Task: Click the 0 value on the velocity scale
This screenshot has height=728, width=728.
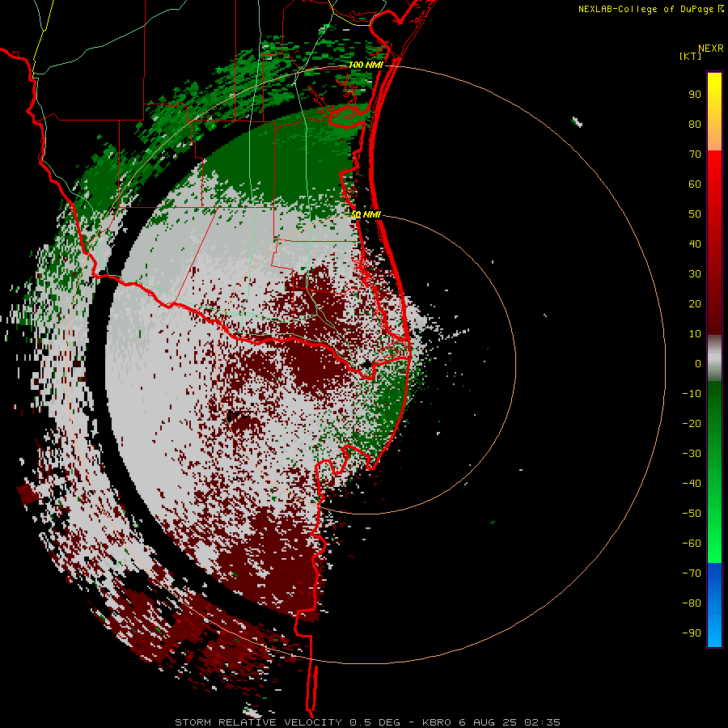Action: [698, 363]
